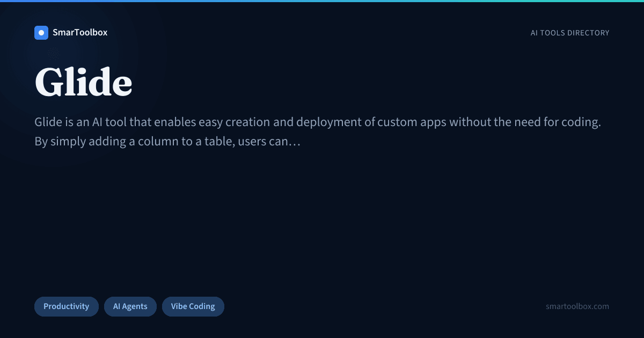The image size is (644, 338).
Task: Select the Vibe Coding tag
Action: pyautogui.click(x=193, y=306)
